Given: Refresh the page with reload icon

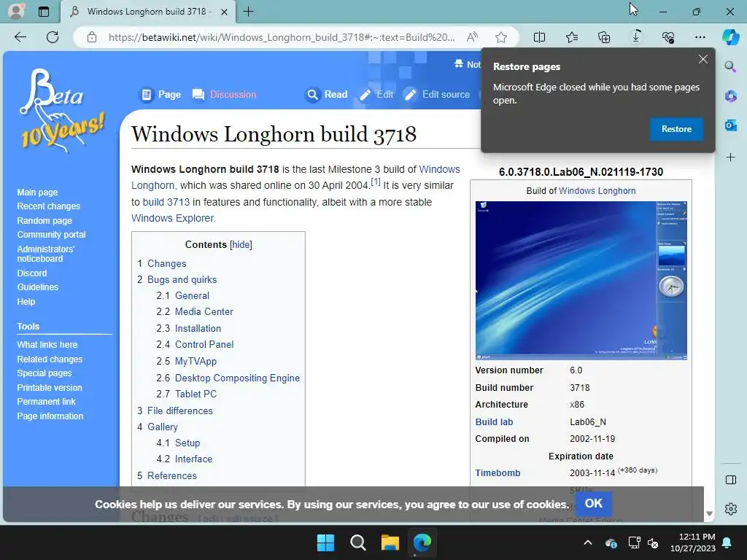Looking at the screenshot, I should click(53, 37).
